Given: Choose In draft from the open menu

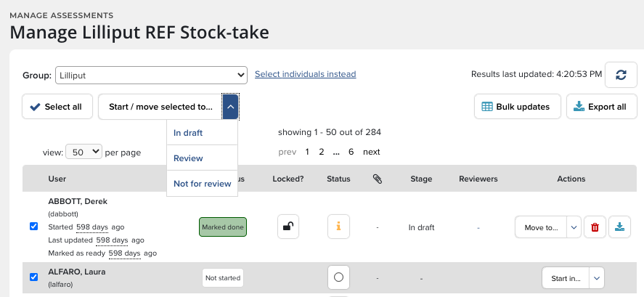Looking at the screenshot, I should tap(188, 133).
